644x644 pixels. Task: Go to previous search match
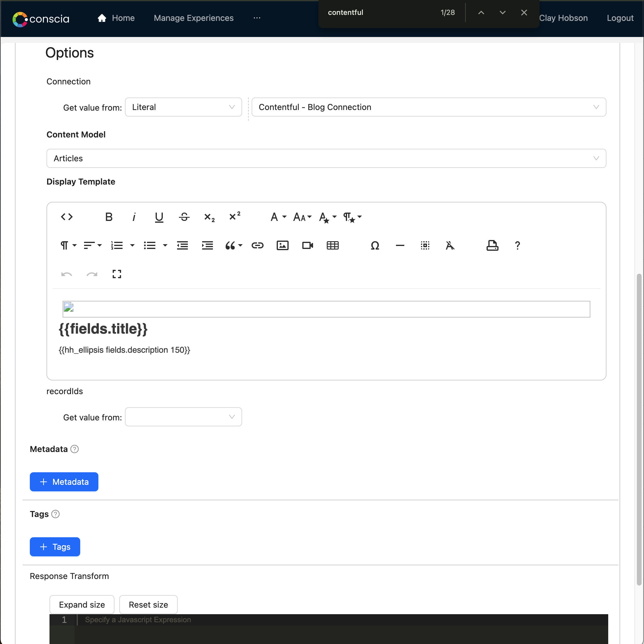pos(481,13)
